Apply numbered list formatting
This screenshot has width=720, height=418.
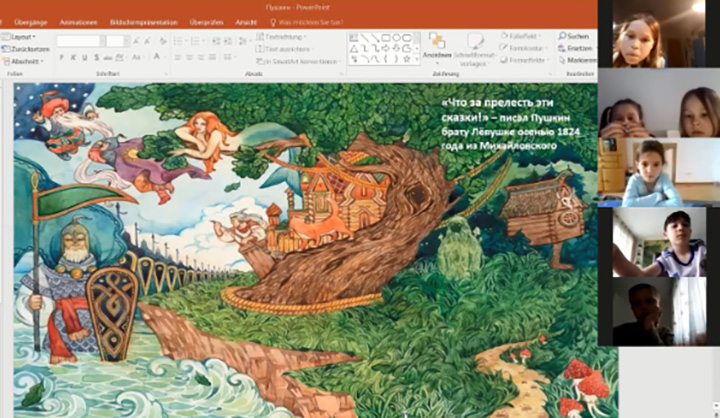pos(197,41)
